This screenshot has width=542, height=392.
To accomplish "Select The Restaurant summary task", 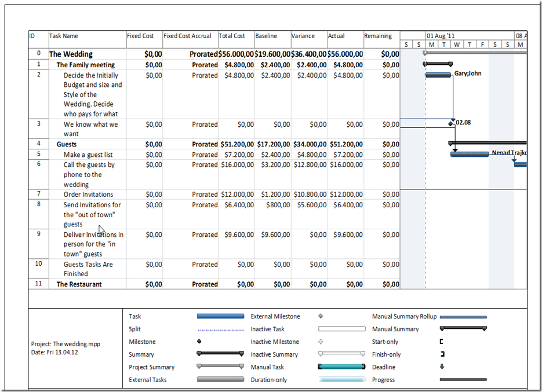I will [x=79, y=284].
